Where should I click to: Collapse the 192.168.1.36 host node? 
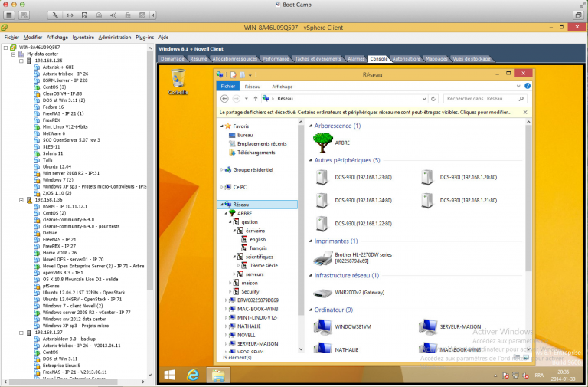pos(21,200)
